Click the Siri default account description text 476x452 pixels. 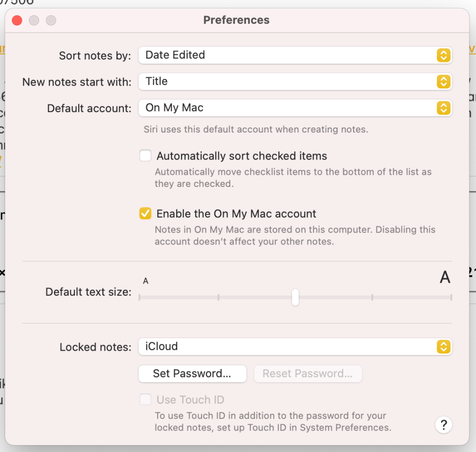(x=255, y=129)
